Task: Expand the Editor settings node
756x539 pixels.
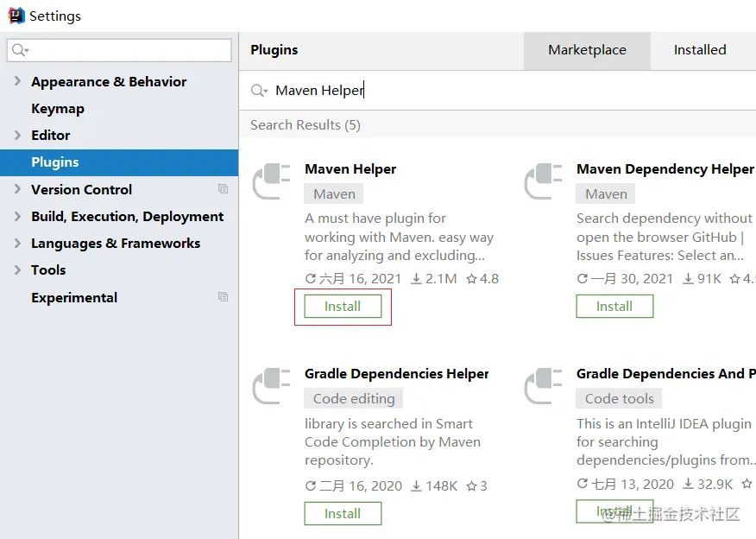Action: (x=17, y=135)
